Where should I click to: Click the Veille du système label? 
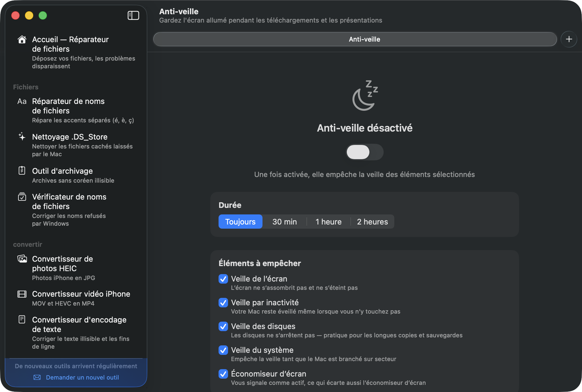tap(262, 350)
